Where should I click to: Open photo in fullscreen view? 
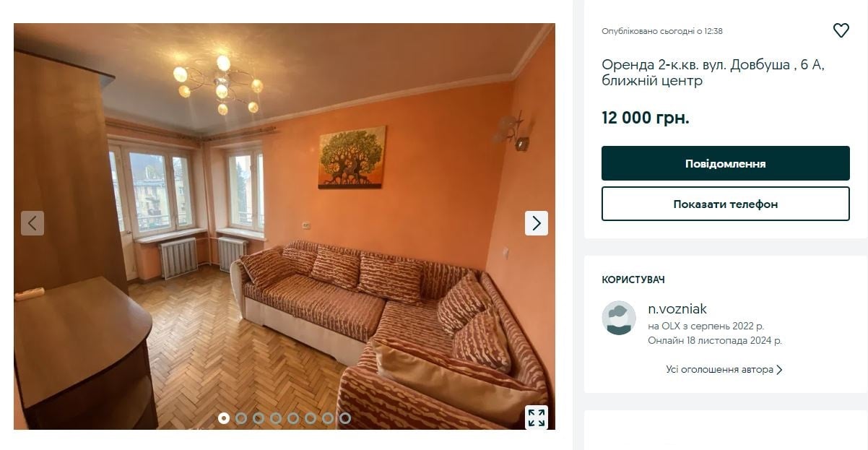536,417
